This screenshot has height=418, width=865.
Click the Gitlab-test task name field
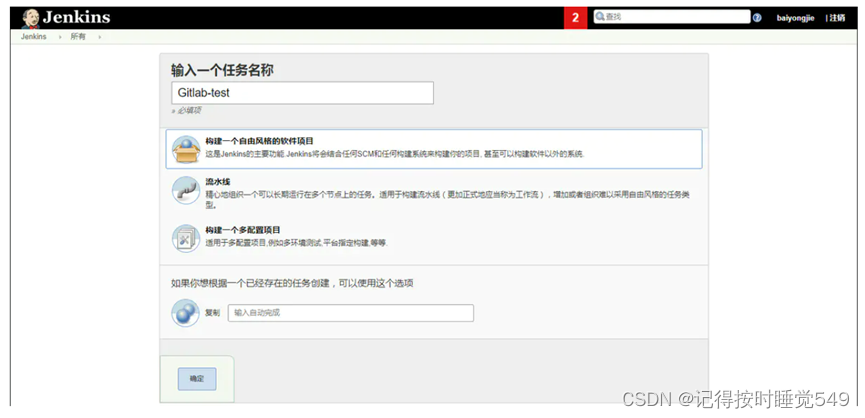(x=302, y=93)
